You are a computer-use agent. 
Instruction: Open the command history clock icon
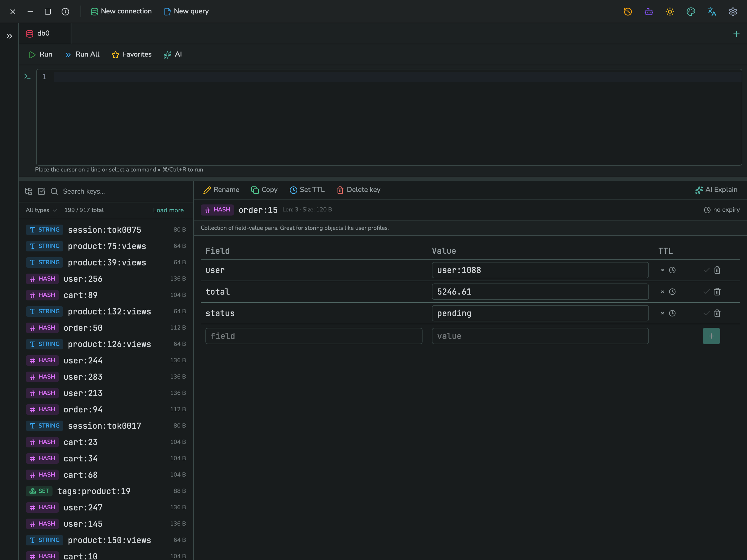tap(628, 11)
